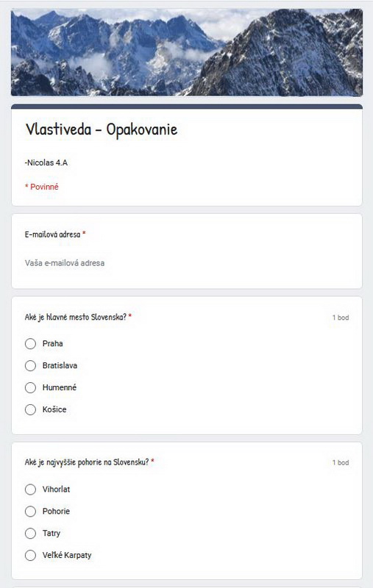Viewport: 373px width, 588px height.
Task: Click the Tatry answer label text
Action: [51, 534]
